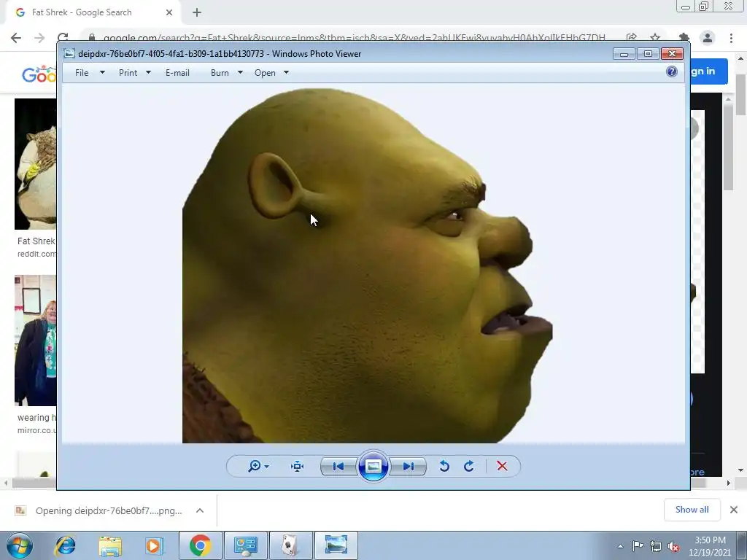
Task: Click E-mail in Photo Viewer toolbar
Action: [177, 73]
